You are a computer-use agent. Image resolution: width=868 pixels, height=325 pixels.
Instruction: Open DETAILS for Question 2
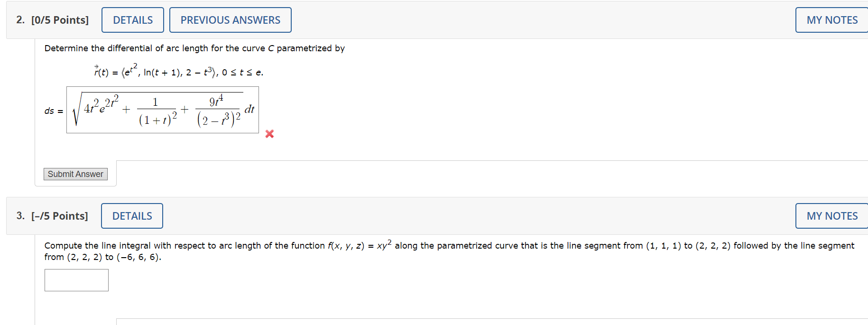132,19
